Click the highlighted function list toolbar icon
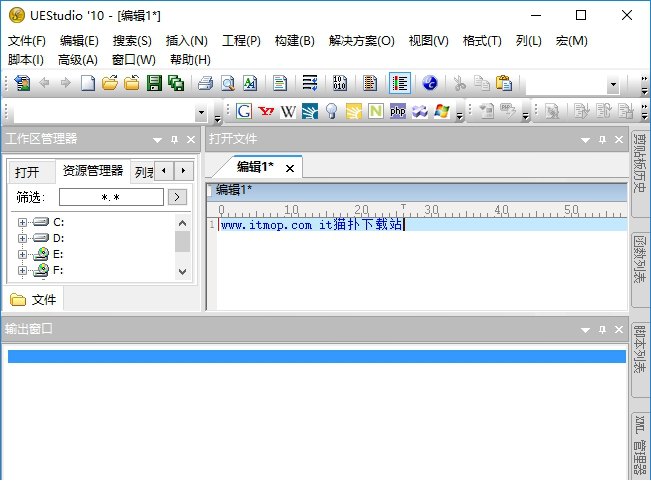The height and width of the screenshot is (499, 651). pos(400,83)
